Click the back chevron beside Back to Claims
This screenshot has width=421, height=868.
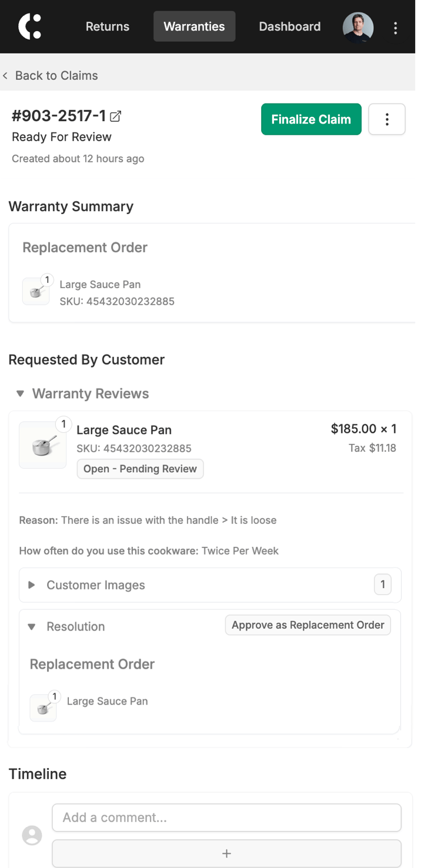click(5, 75)
